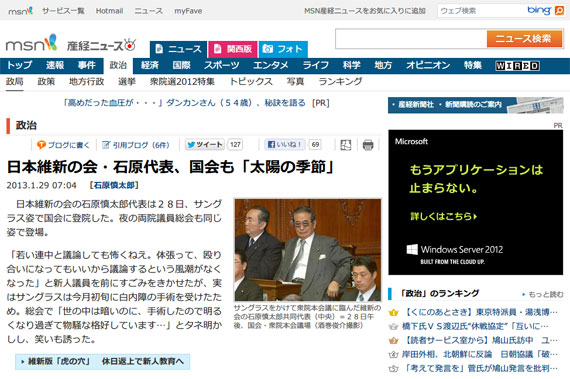Open 地方 in main navigation
The width and height of the screenshot is (570, 379).
(383, 65)
